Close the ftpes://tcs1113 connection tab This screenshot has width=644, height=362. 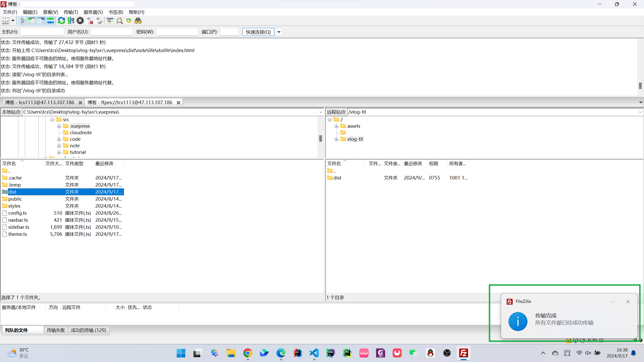click(x=179, y=103)
